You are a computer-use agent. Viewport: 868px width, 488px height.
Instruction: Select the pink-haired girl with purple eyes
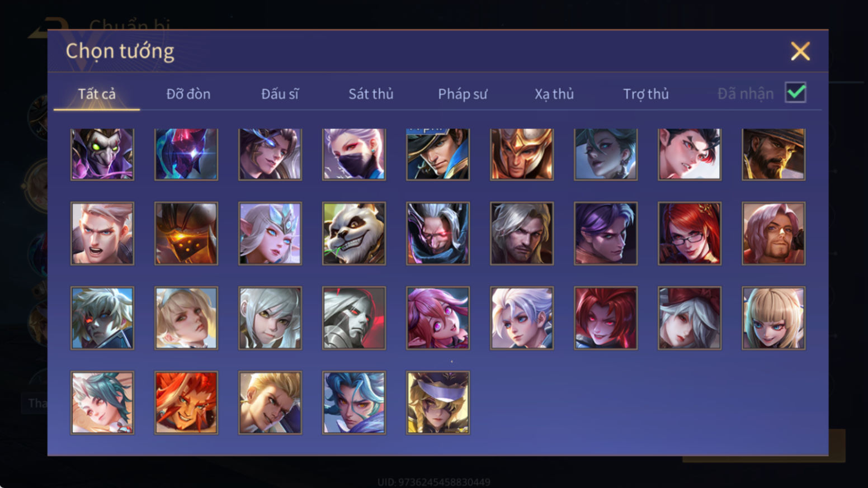438,318
